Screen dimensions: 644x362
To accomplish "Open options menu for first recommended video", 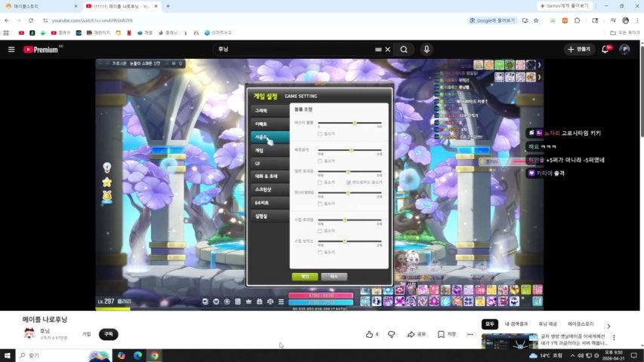I will 613,337.
